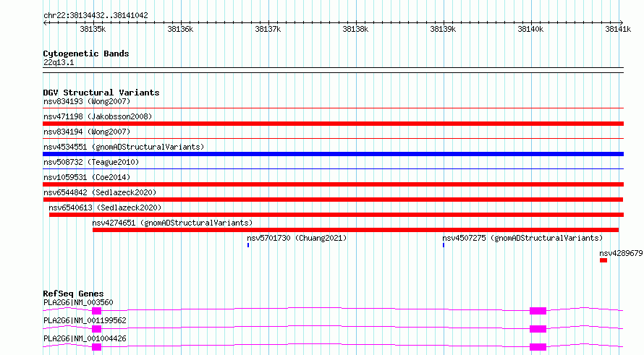Click the 38135k ruler tick label
644x355 pixels.
93,29
